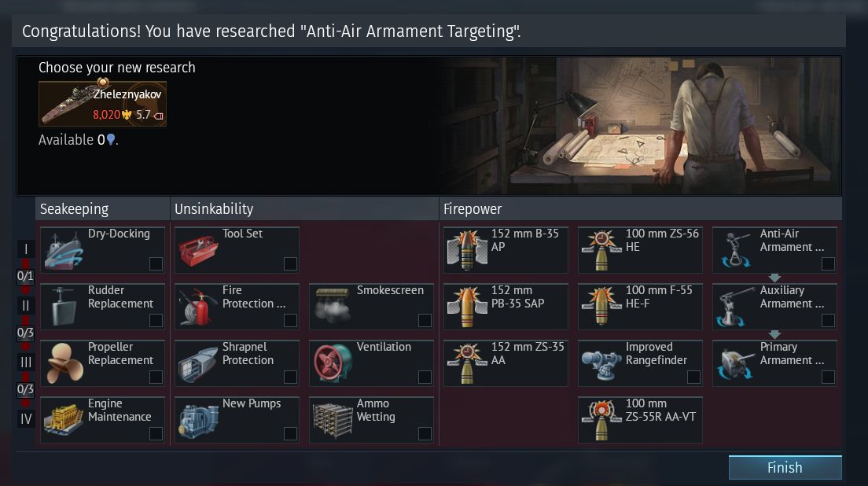Click the Finish button
Screen dimensions: 868x486
(785, 468)
